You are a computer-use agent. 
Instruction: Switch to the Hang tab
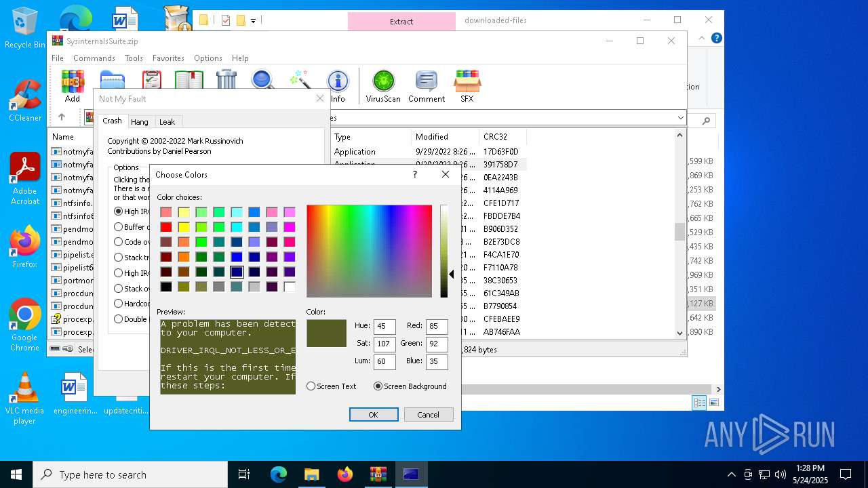click(x=140, y=122)
